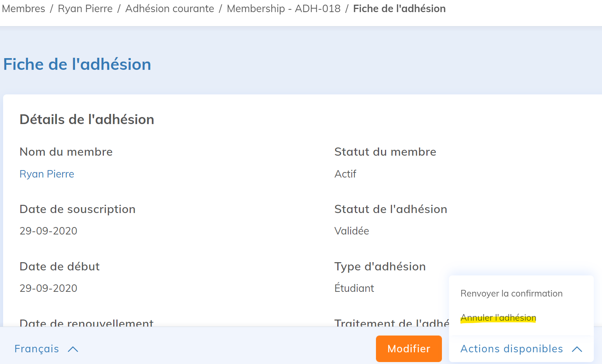
Task: Click the Étudiant membership type value
Action: [354, 288]
